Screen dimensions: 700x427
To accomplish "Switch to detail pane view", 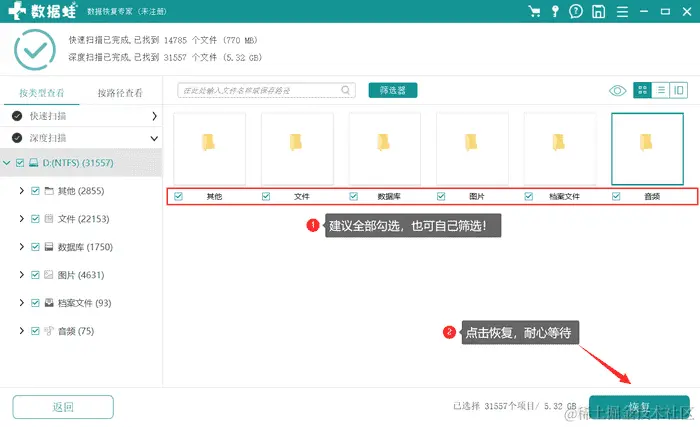I will pyautogui.click(x=679, y=90).
